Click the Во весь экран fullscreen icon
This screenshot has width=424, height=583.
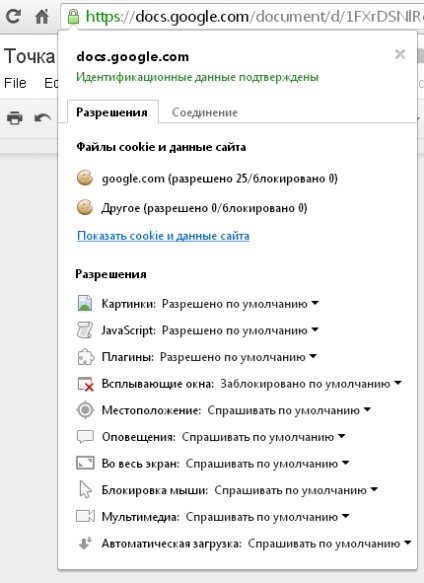85,463
